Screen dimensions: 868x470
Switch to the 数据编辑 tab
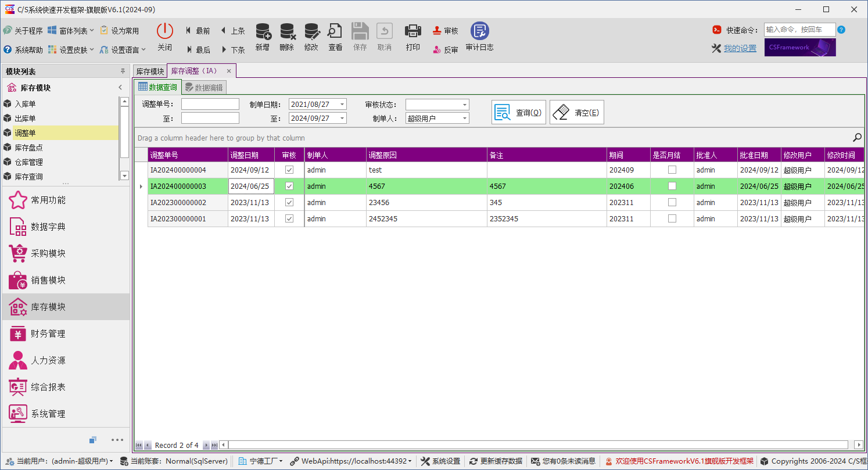pos(203,88)
